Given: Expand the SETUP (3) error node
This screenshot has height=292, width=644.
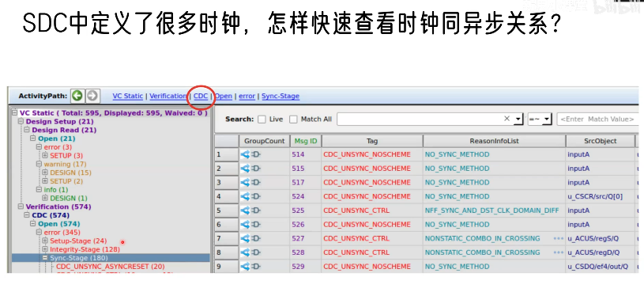Looking at the screenshot, I should [x=45, y=155].
